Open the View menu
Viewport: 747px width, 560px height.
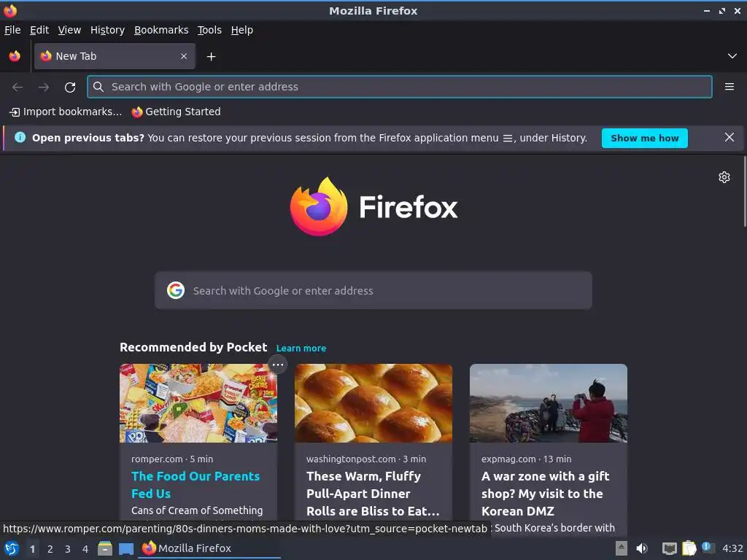pos(69,30)
